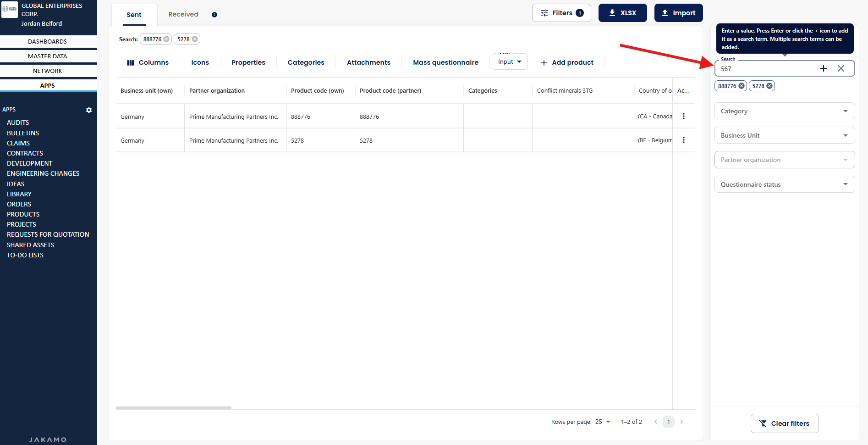Remove the 888776 chip in filter panel

pyautogui.click(x=741, y=86)
